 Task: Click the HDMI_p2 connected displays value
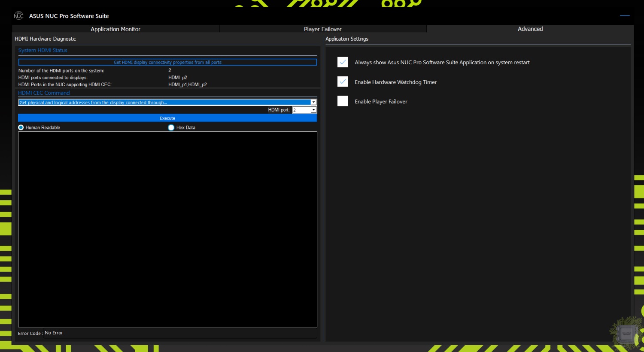(x=178, y=78)
